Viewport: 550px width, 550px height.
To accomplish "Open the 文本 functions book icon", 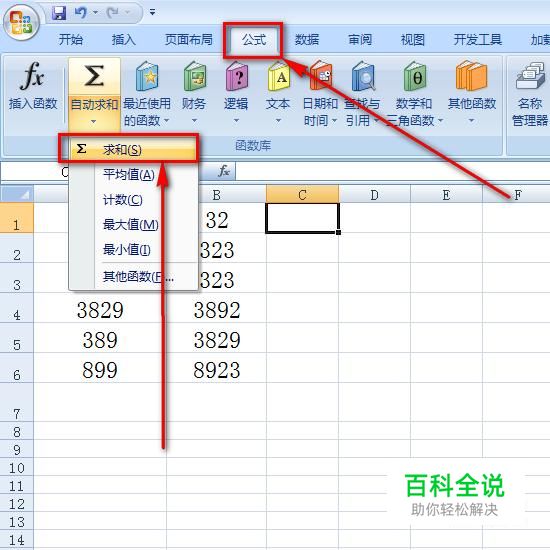I will coord(279,77).
